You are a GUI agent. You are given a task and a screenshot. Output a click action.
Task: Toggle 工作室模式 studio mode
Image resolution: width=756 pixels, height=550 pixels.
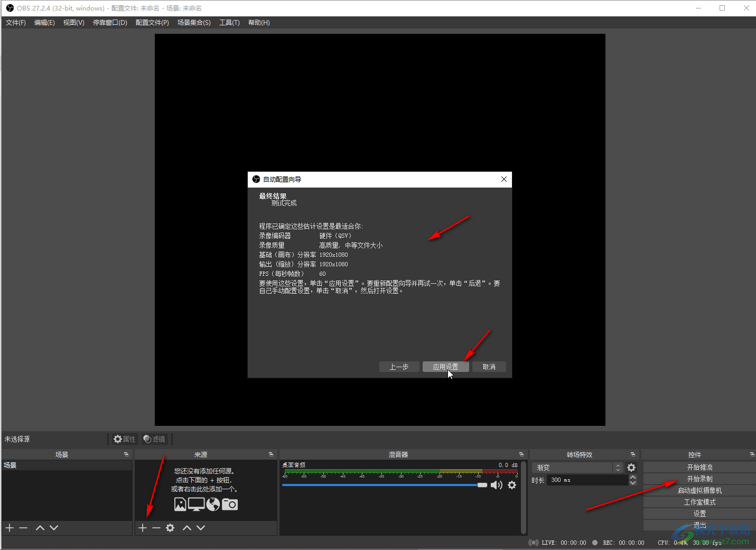point(699,502)
